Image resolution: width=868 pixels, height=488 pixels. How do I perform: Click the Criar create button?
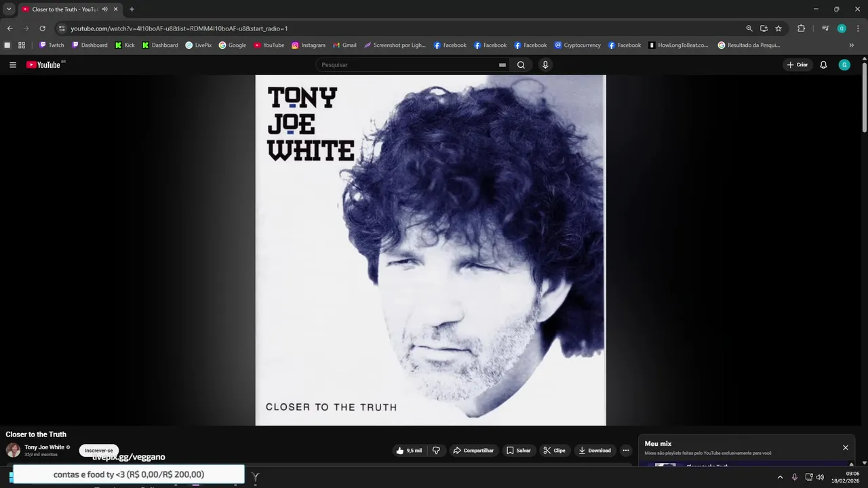click(x=797, y=65)
